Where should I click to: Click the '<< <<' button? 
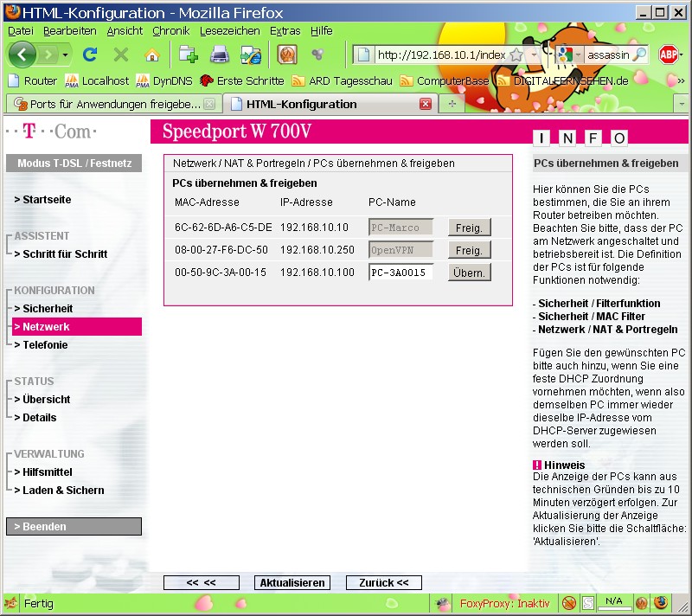202,582
